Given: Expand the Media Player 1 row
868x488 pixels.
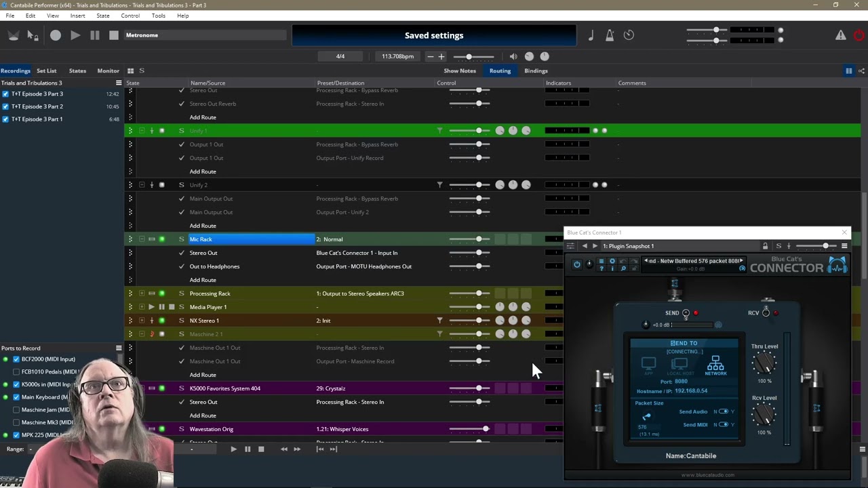Looking at the screenshot, I should point(142,307).
